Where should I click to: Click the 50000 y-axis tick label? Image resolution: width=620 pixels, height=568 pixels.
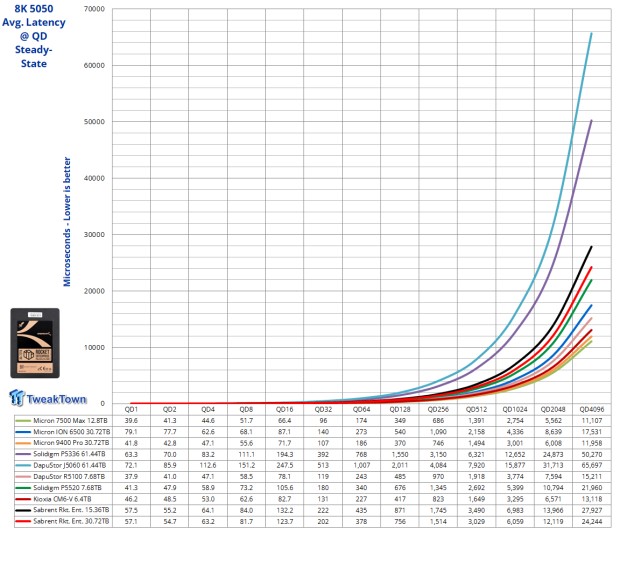(94, 121)
